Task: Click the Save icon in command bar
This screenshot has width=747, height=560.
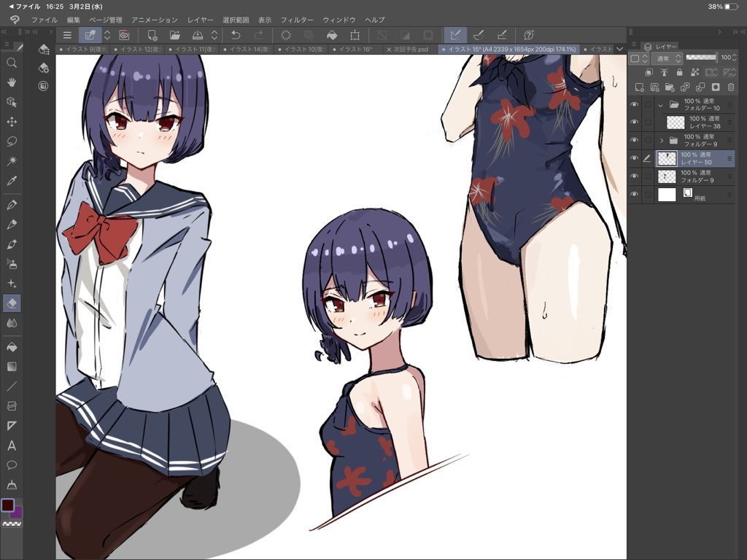Action: coord(197,35)
